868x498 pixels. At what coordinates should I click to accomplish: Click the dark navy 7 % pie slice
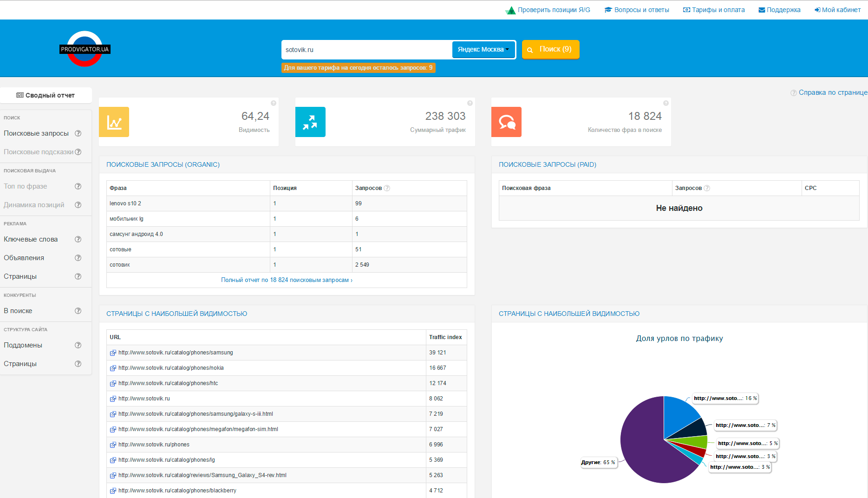pyautogui.click(x=695, y=429)
